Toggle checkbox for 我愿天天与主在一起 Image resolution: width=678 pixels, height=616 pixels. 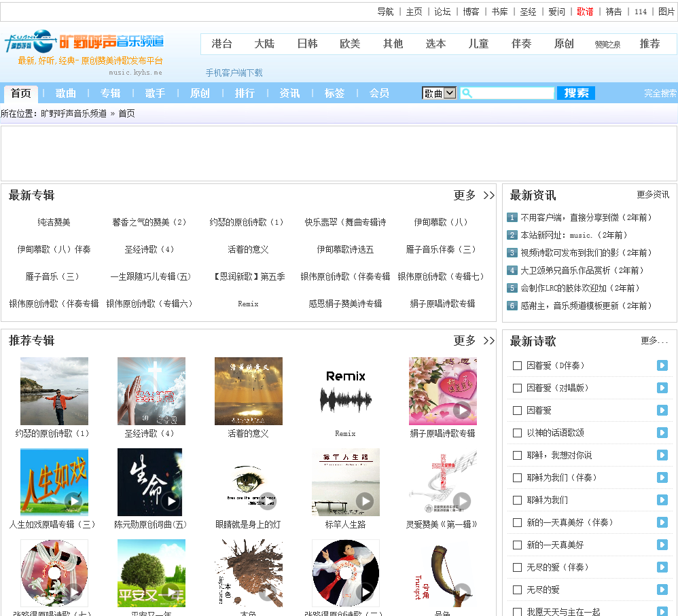pyautogui.click(x=517, y=612)
